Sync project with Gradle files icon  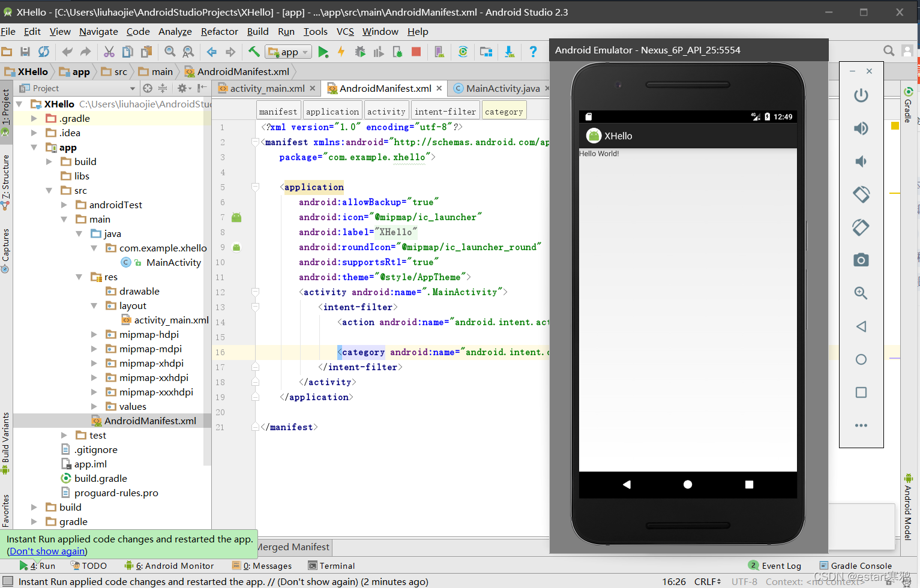[x=463, y=52]
